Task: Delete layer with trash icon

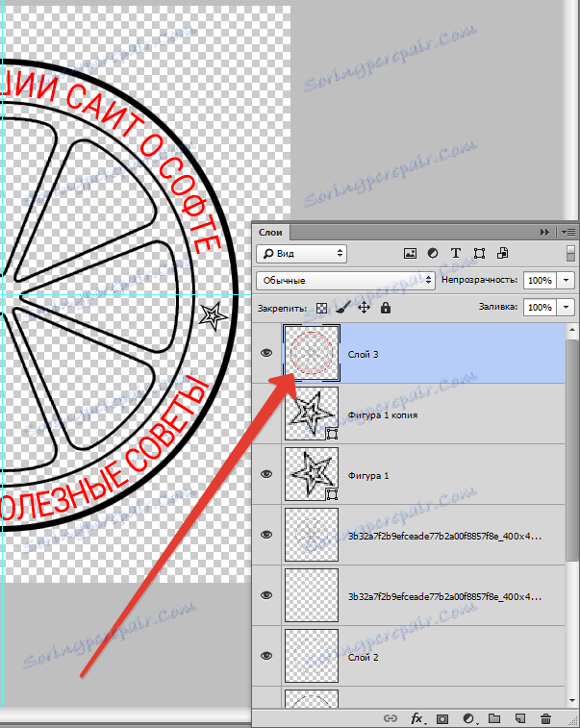Action: [x=546, y=718]
